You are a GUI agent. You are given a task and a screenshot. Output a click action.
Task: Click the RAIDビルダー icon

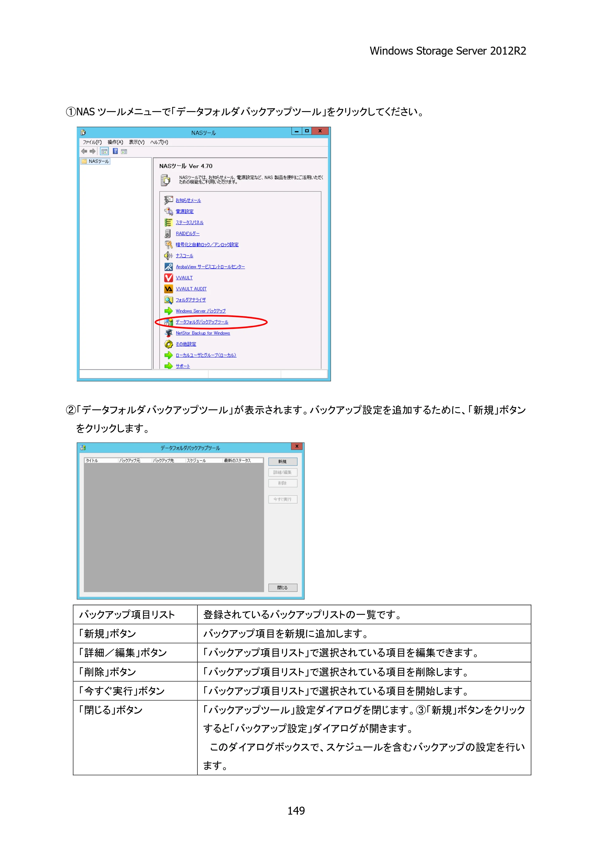(168, 233)
